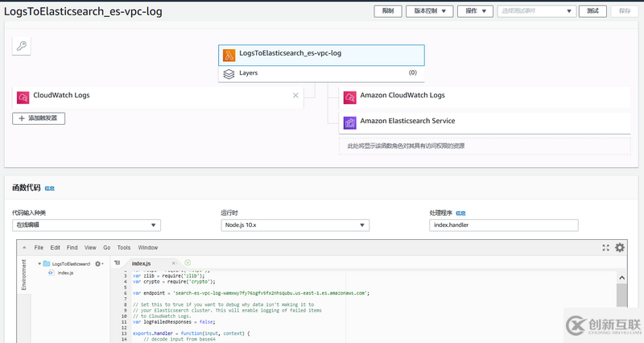Click the Amazon CloudWatch Logs resource label
This screenshot has width=644, height=343.
402,95
